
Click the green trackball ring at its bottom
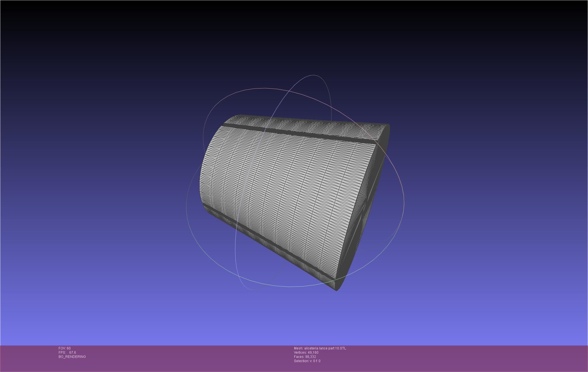[290, 287]
